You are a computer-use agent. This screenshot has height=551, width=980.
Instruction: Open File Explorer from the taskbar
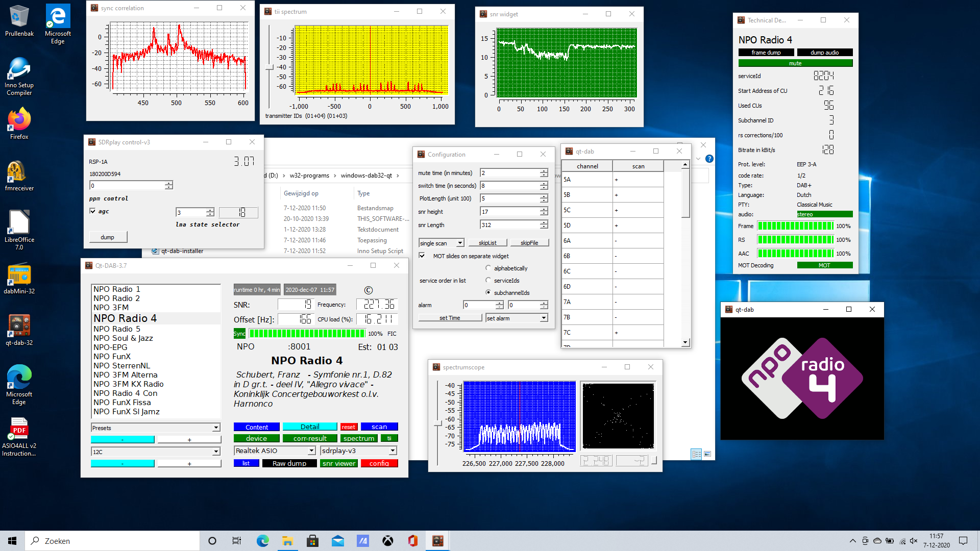287,541
